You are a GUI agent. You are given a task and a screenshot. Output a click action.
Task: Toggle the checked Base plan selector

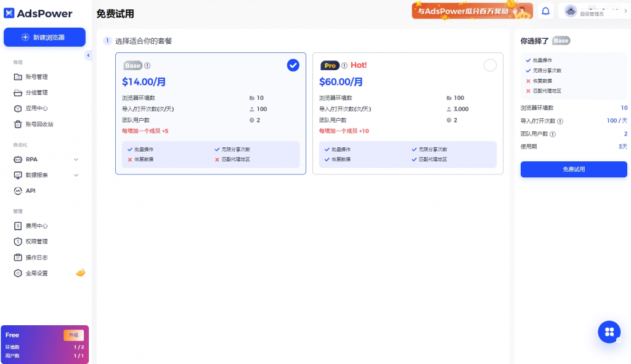293,65
